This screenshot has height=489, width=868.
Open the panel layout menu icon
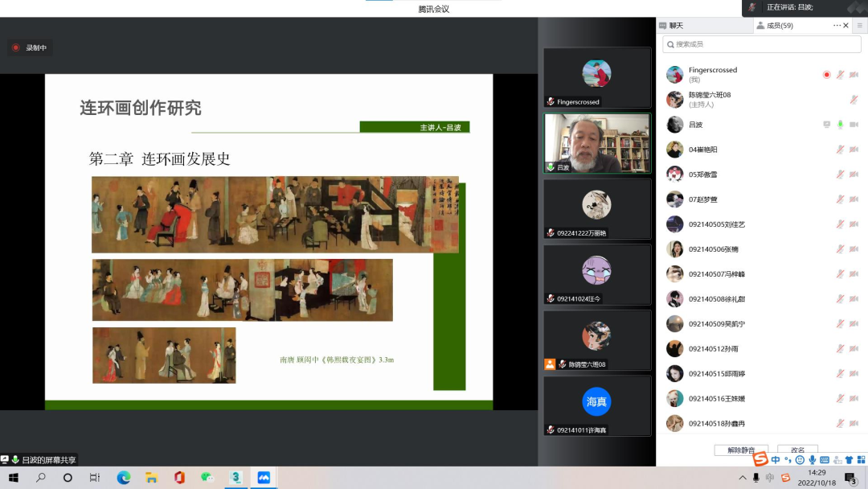859,26
